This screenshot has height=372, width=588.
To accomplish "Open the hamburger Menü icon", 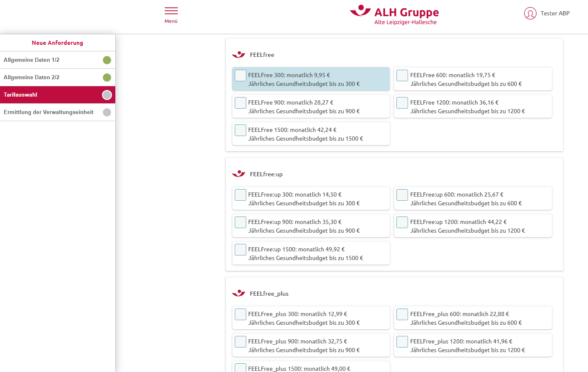I will click(x=171, y=11).
